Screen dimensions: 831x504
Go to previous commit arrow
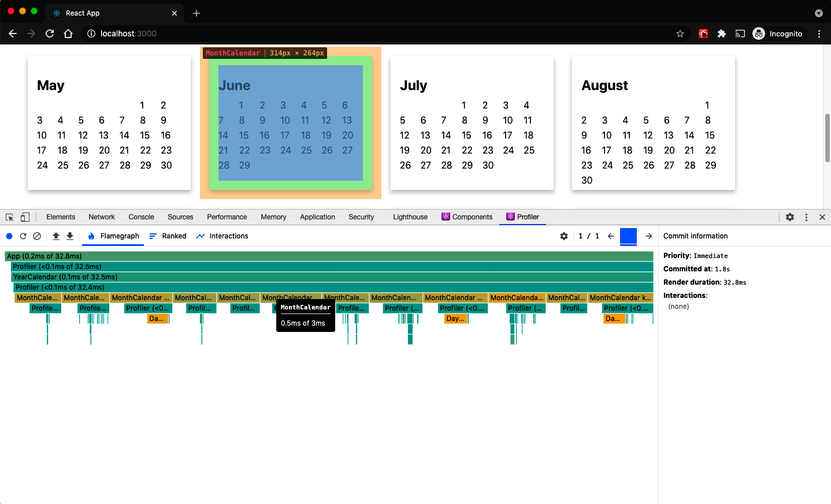[x=611, y=236]
